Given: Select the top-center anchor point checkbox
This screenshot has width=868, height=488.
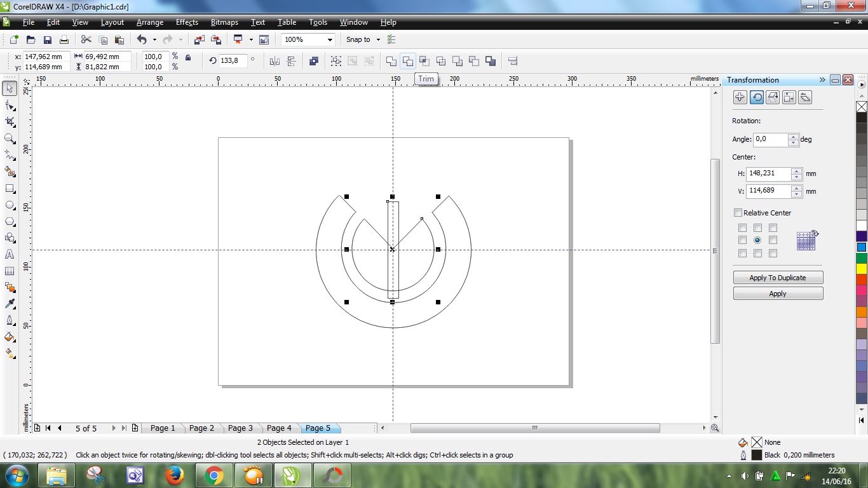Looking at the screenshot, I should point(757,228).
